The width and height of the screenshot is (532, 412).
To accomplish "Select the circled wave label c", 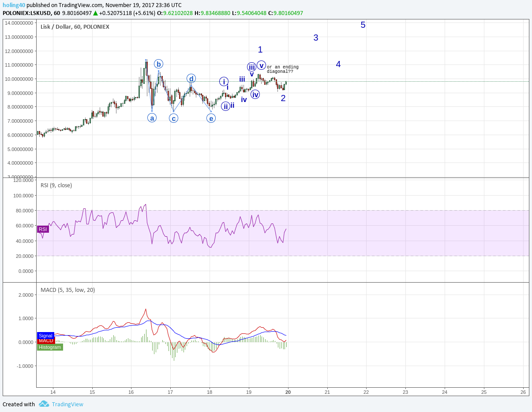I will tap(174, 118).
